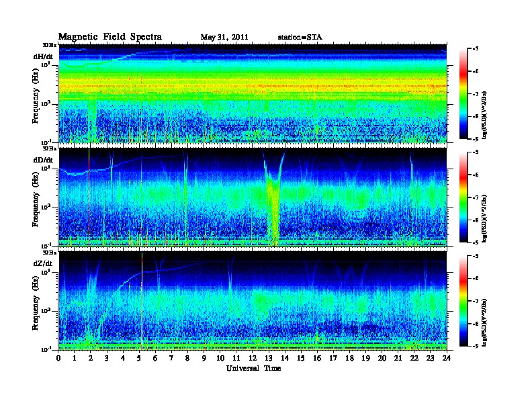Click the "-5" label on the bottom color bar
532x411 pixels.
pos(476,256)
